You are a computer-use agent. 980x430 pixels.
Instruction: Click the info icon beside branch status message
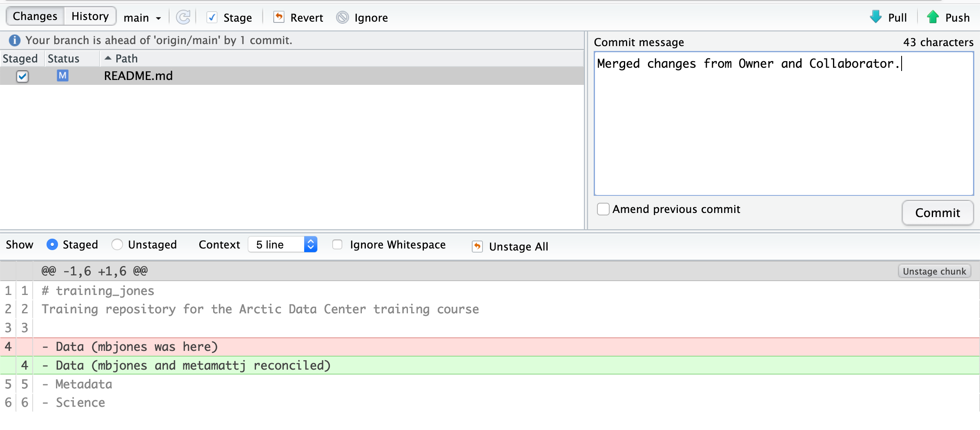coord(15,40)
